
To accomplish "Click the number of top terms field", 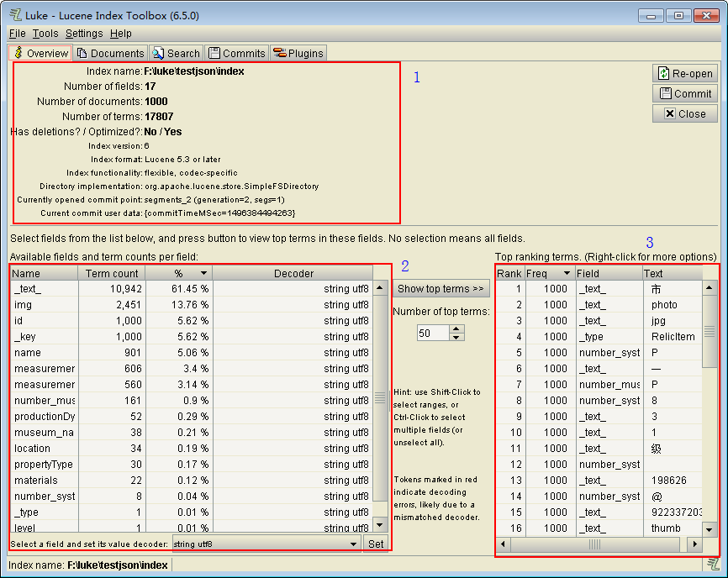I will pyautogui.click(x=433, y=333).
